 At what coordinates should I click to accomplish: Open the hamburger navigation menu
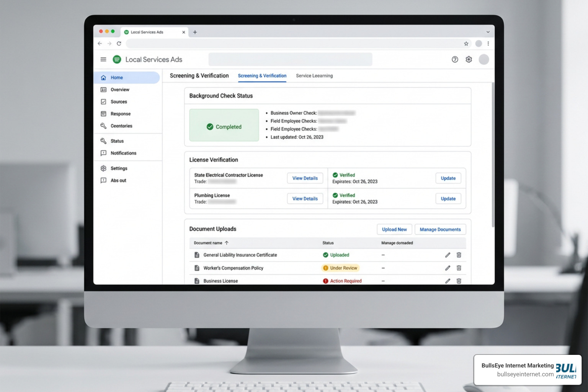pyautogui.click(x=103, y=59)
